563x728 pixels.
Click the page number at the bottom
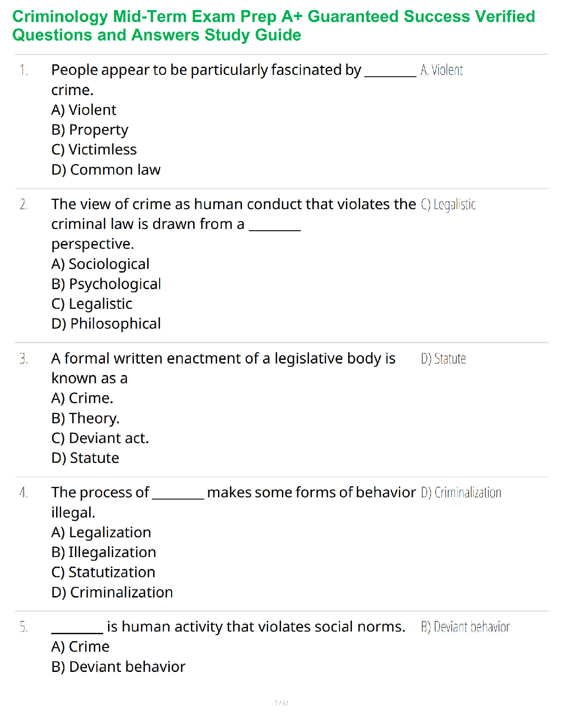click(281, 703)
